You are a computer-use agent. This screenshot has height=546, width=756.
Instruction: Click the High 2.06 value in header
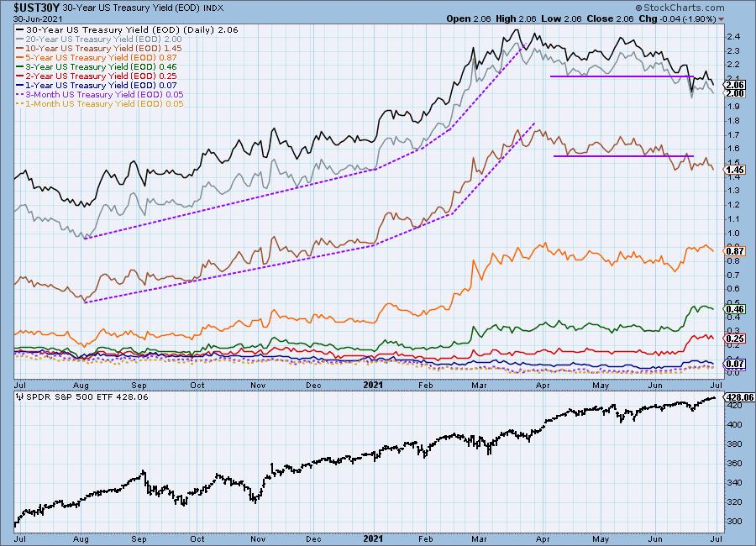pyautogui.click(x=516, y=18)
